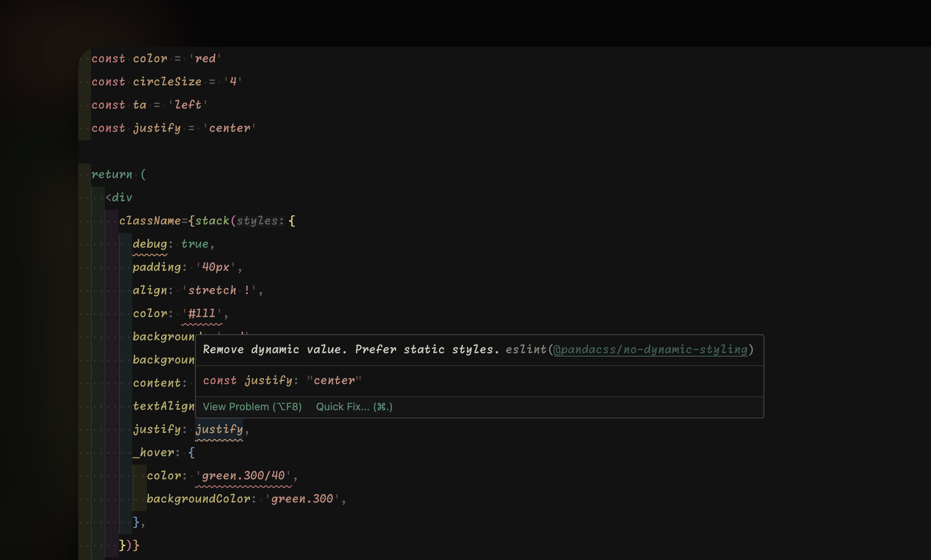Click the textAlign property name
This screenshot has height=560, width=931.
click(x=164, y=406)
